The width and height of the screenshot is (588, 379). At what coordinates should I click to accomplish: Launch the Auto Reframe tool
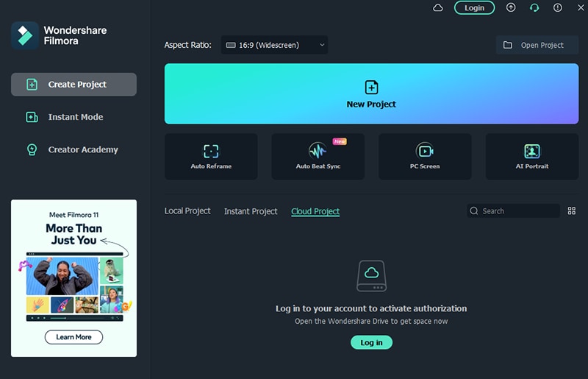[x=211, y=157]
